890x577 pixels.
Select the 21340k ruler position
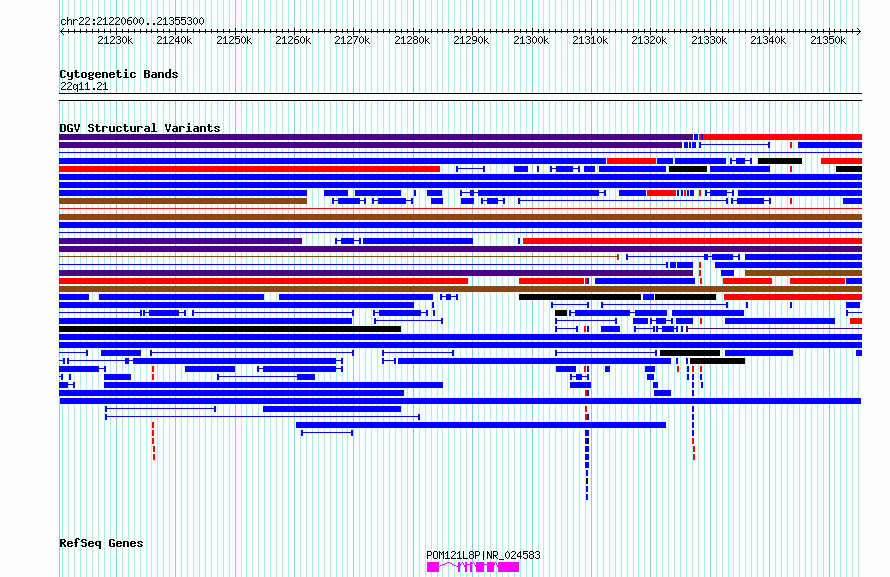(x=768, y=40)
